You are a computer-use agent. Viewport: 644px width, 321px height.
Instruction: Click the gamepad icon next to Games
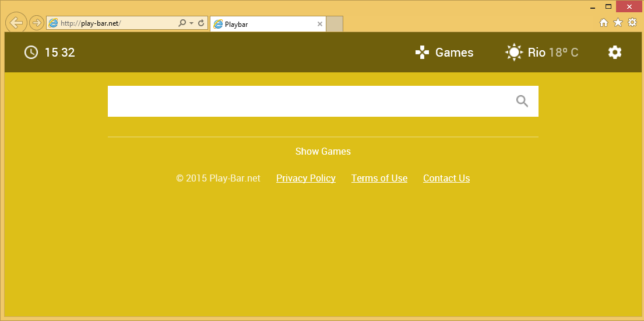422,53
